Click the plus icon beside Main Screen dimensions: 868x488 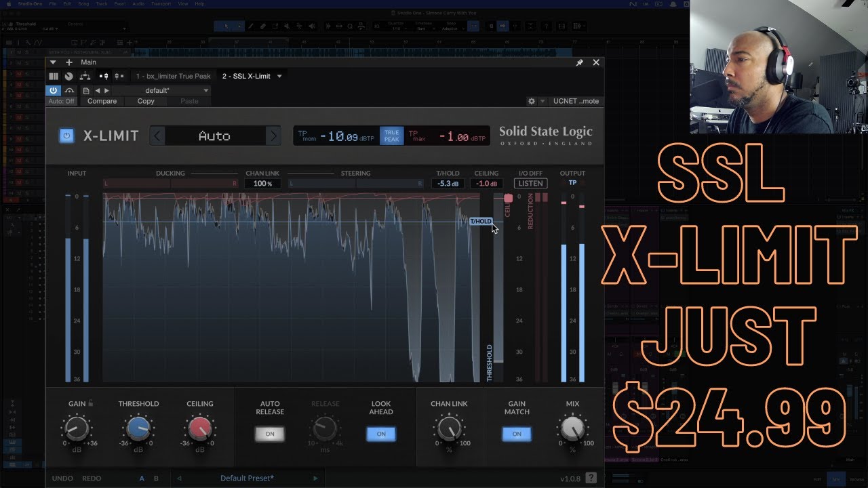click(68, 62)
